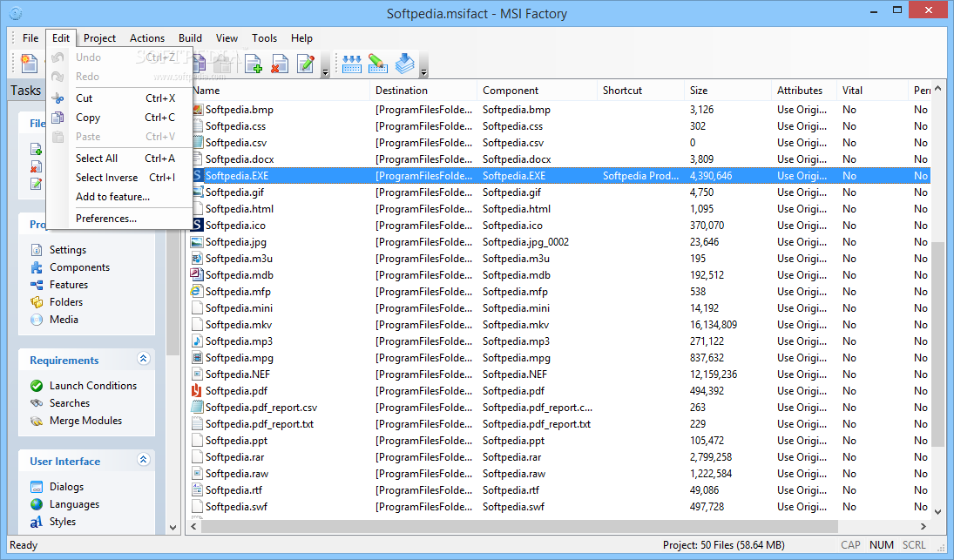
Task: Click the New Project toolbar icon
Action: (x=29, y=64)
